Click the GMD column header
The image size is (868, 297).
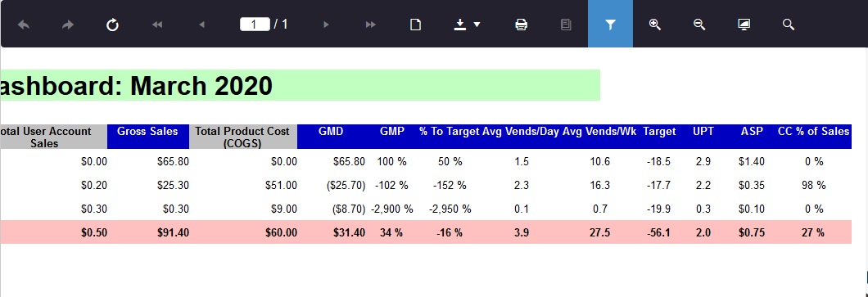coord(331,132)
